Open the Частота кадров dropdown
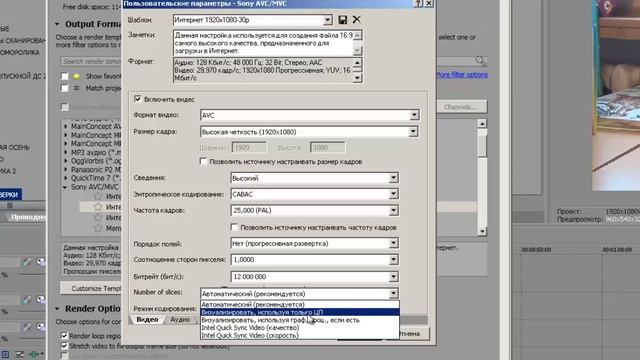 tap(393, 210)
